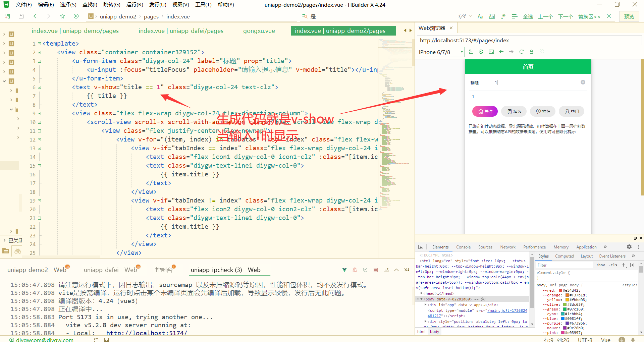The width and height of the screenshot is (644, 342).
Task: Toggle whole-word match in find bar
Action: point(492,16)
